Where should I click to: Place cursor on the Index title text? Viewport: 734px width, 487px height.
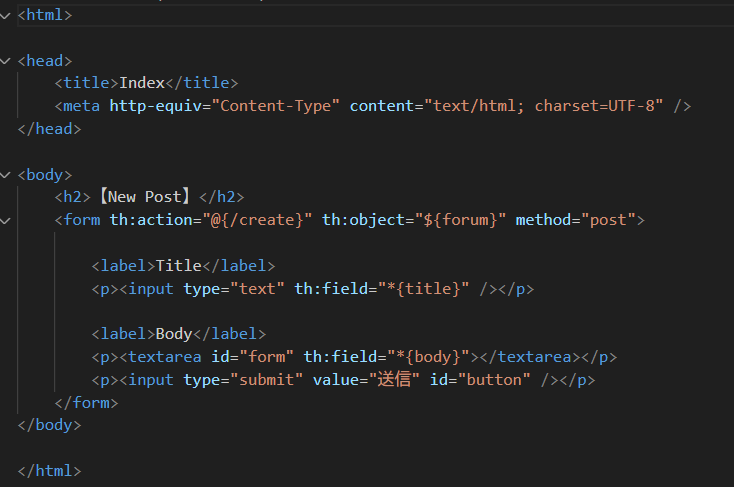click(x=142, y=83)
